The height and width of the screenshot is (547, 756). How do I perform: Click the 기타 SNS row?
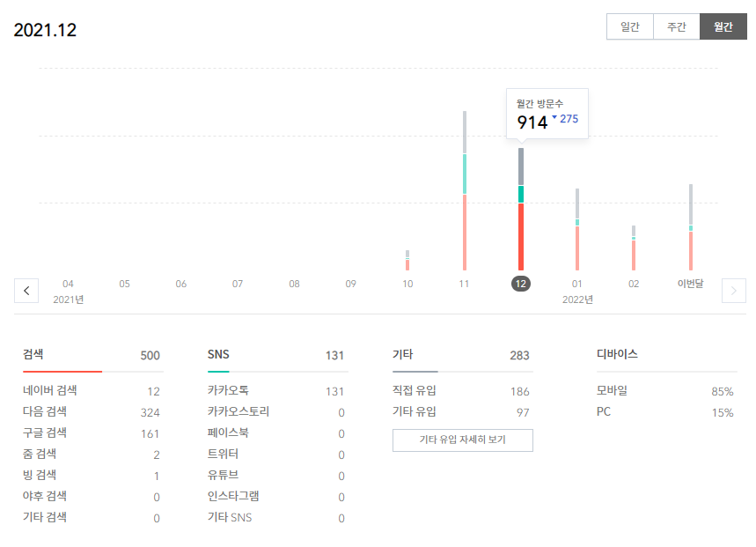coord(276,518)
